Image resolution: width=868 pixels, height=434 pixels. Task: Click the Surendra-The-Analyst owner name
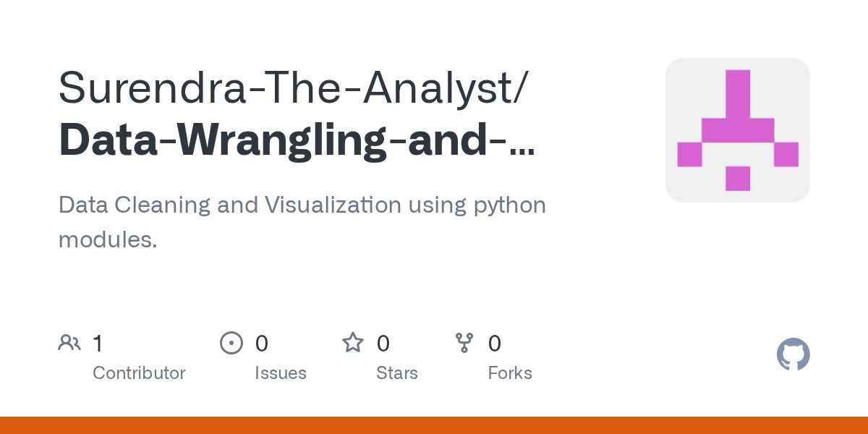[x=293, y=87]
